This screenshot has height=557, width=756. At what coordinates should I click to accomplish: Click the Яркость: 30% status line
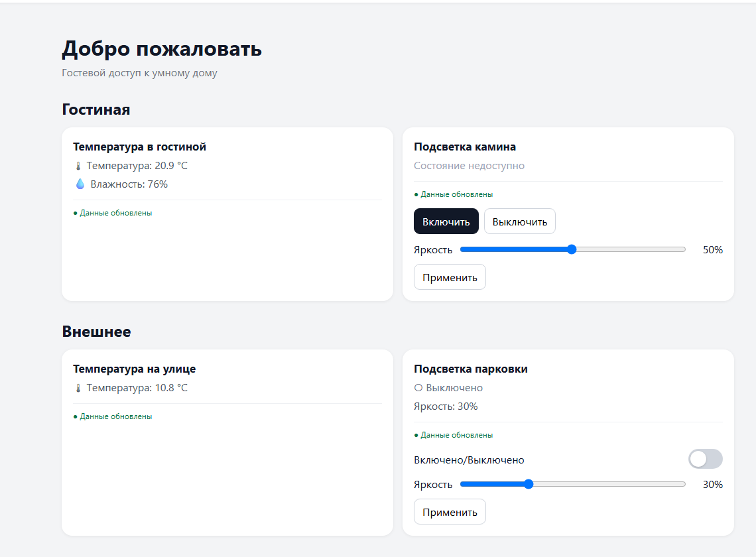[446, 406]
